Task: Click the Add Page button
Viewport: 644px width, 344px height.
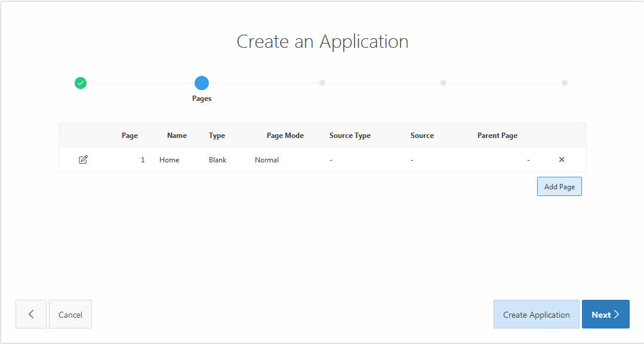Action: 559,186
